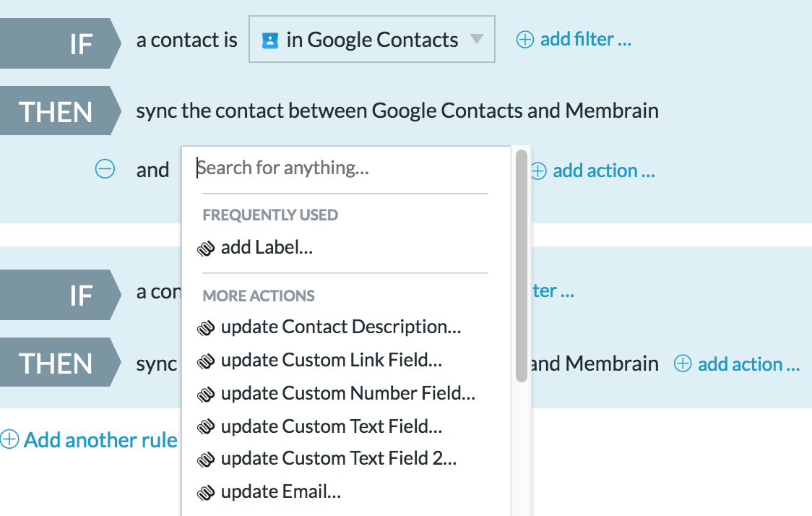The width and height of the screenshot is (812, 516).
Task: Click the icon beside 'update Custom Link Field...'
Action: coord(206,361)
